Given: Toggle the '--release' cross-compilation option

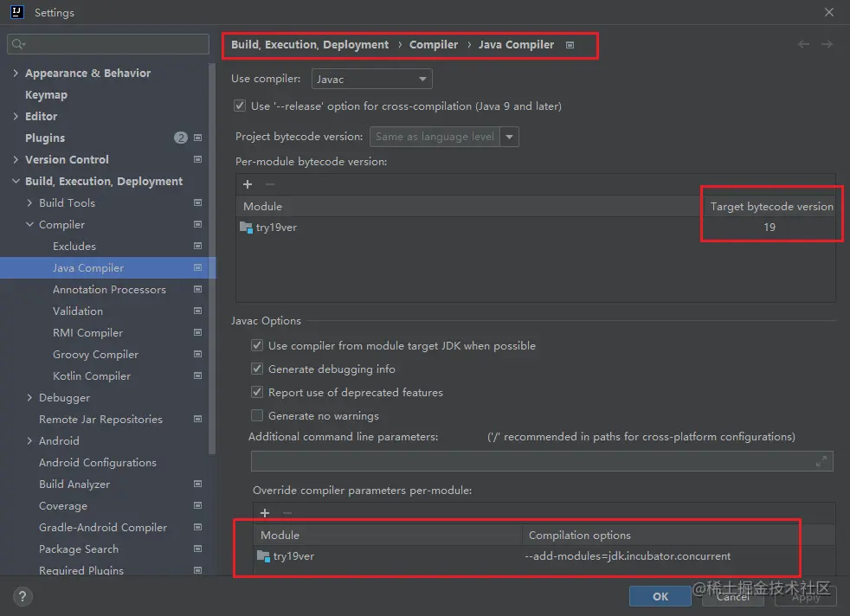Looking at the screenshot, I should click(240, 106).
